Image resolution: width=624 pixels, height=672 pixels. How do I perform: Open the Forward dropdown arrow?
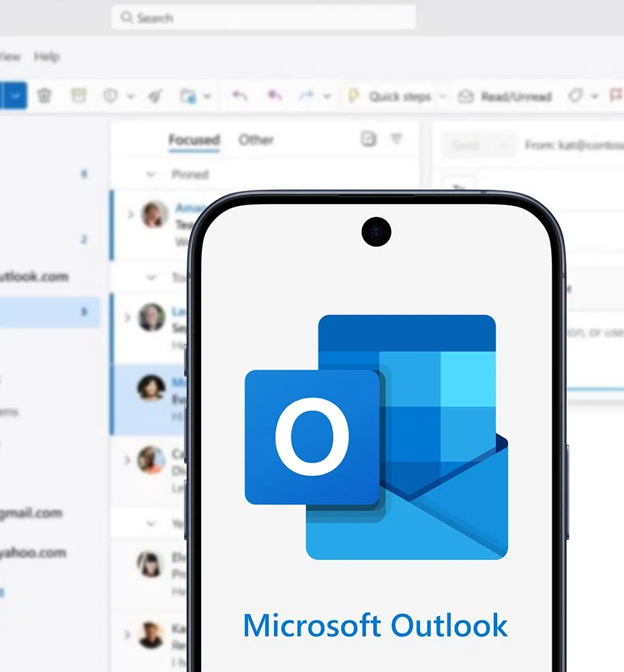point(327,96)
